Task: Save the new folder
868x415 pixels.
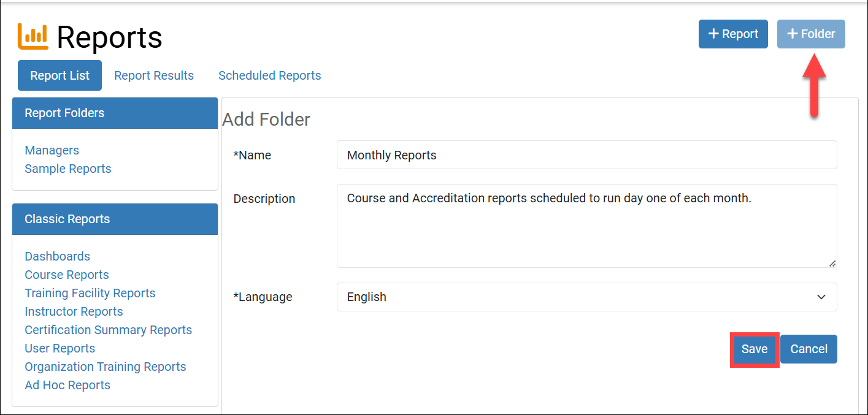Action: click(x=754, y=349)
